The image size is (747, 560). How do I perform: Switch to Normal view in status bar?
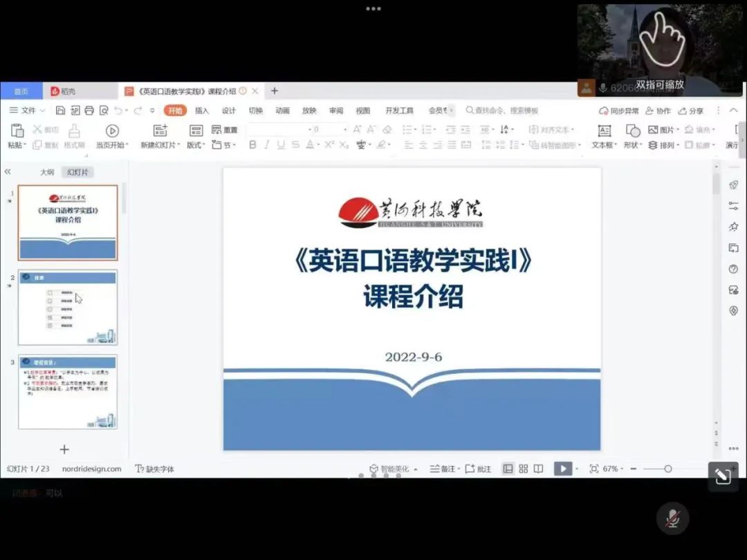coord(508,469)
